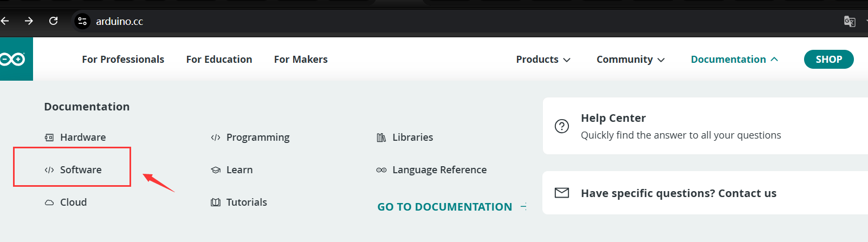Viewport: 868px width, 242px height.
Task: Click Have specific questions? Contact us
Action: 705,193
